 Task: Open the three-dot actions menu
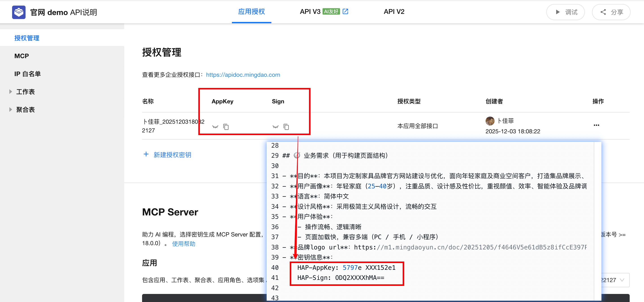pos(596,125)
